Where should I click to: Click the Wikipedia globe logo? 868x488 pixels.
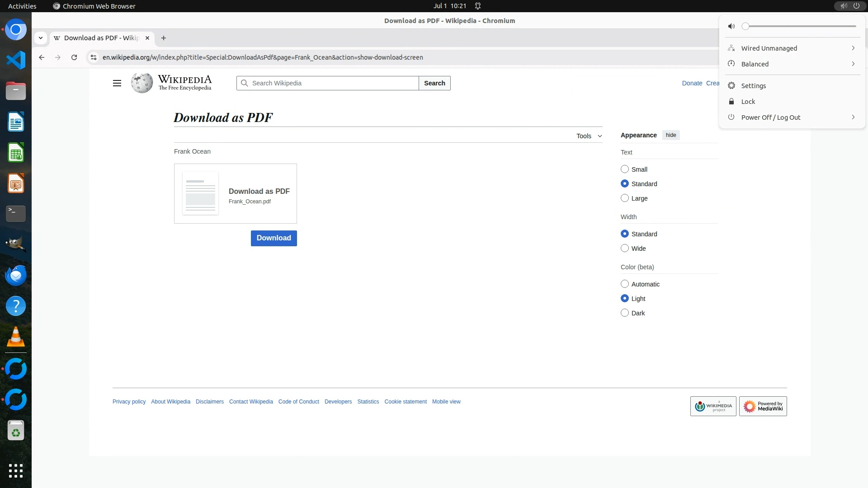coord(142,83)
